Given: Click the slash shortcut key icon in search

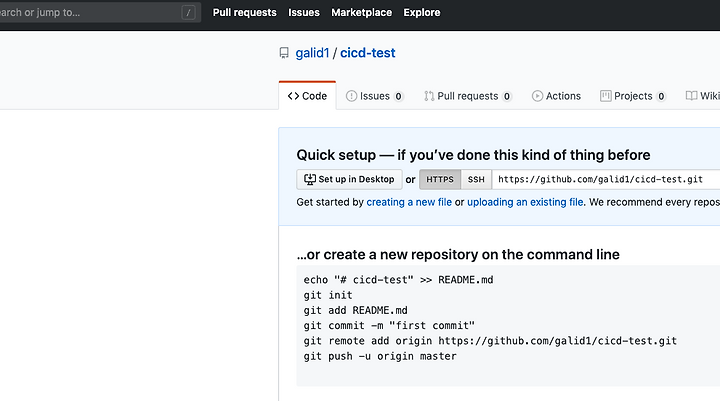Looking at the screenshot, I should (188, 12).
